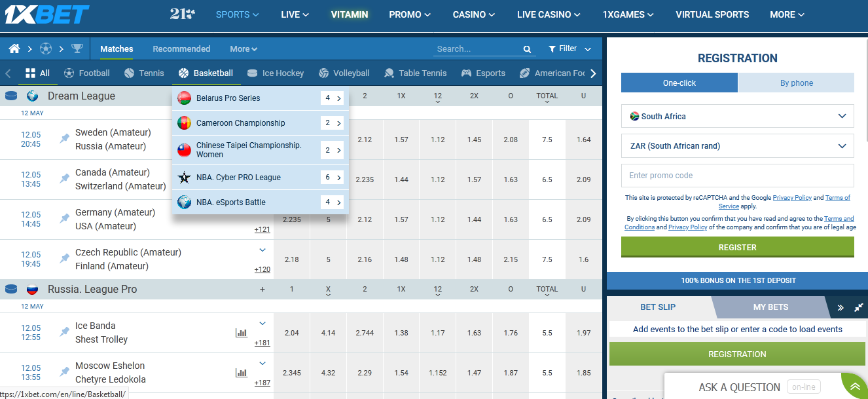This screenshot has height=399, width=868.
Task: Select the Tennis sport filter
Action: [x=144, y=73]
